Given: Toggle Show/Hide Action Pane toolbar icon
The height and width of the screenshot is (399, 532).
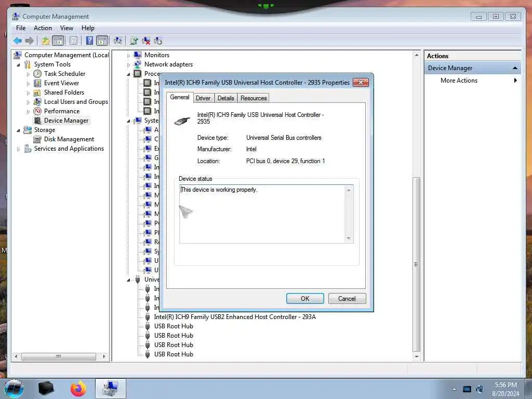Looking at the screenshot, I should click(102, 41).
